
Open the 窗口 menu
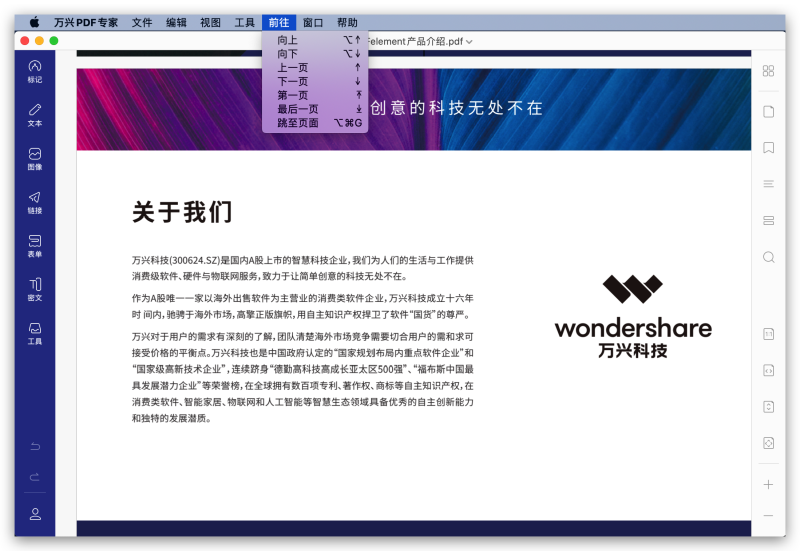[x=313, y=22]
